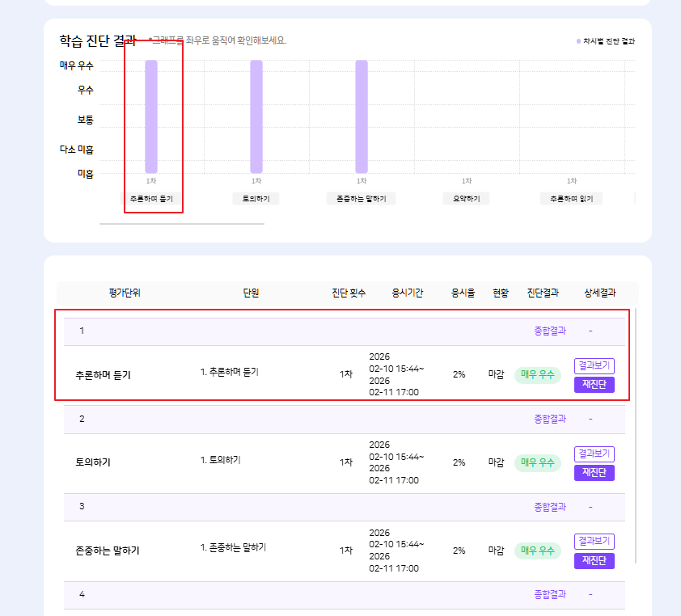Click the chart's horizontal scrollbar
Viewport: 681px width, 616px height.
[181, 224]
